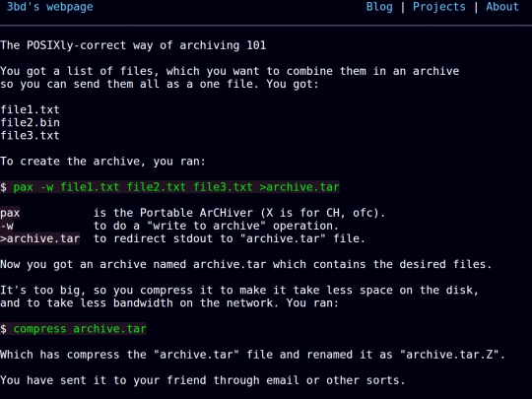Screen dimensions: 532x399
Task: Click the file1.txt list entry
Action: coord(30,109)
